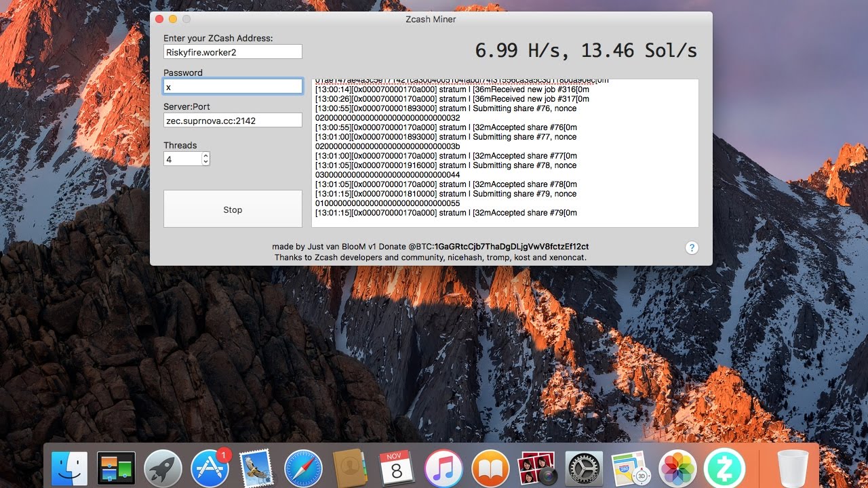Open Mission Control in the dock
Viewport: 868px width, 488px height.
[x=116, y=468]
